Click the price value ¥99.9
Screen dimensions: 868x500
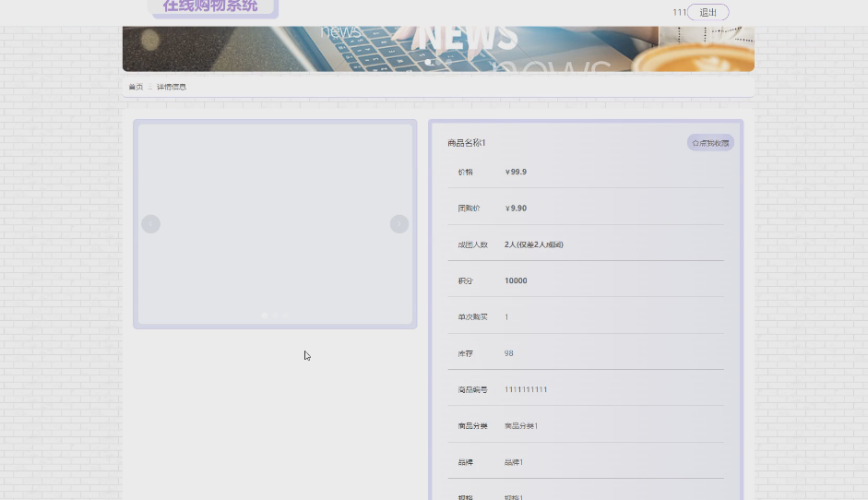coord(516,172)
